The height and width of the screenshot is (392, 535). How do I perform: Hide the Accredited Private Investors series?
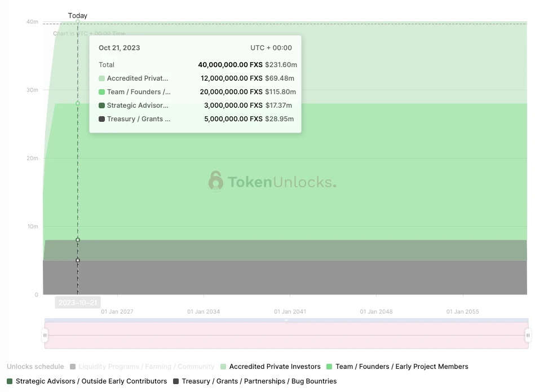(275, 367)
